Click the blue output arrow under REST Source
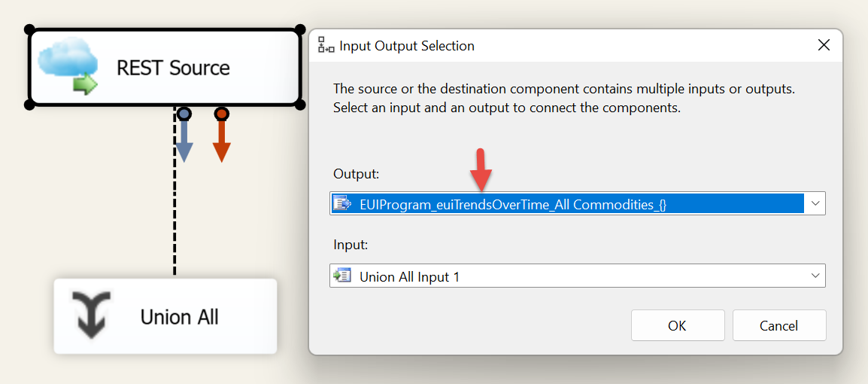The image size is (868, 384). coord(184,142)
